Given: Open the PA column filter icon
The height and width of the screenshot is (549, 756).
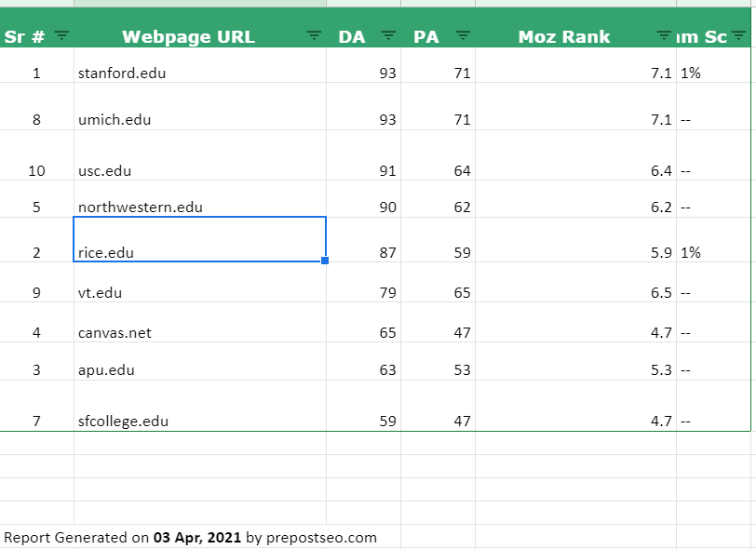Looking at the screenshot, I should 463,35.
